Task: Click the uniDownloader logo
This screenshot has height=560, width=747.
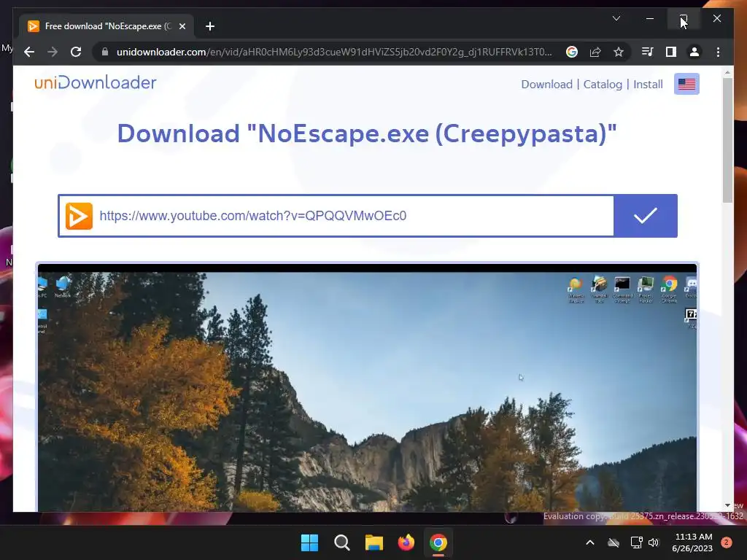Action: coord(96,83)
